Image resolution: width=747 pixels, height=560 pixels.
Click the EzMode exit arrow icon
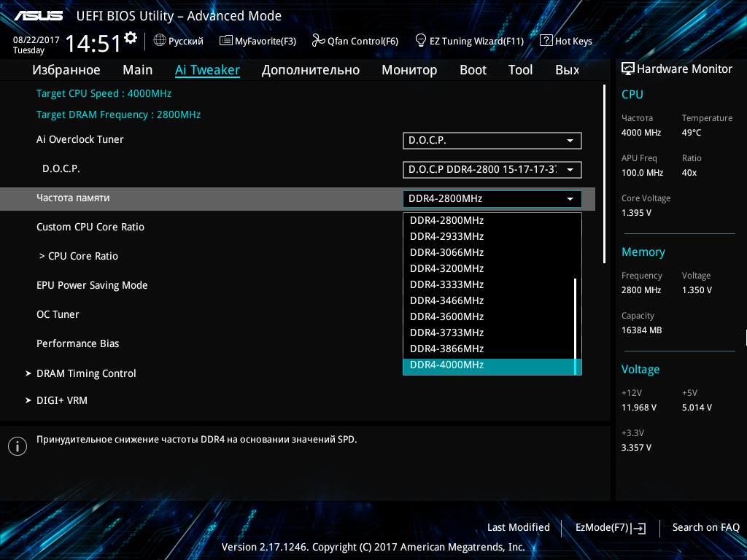638,528
